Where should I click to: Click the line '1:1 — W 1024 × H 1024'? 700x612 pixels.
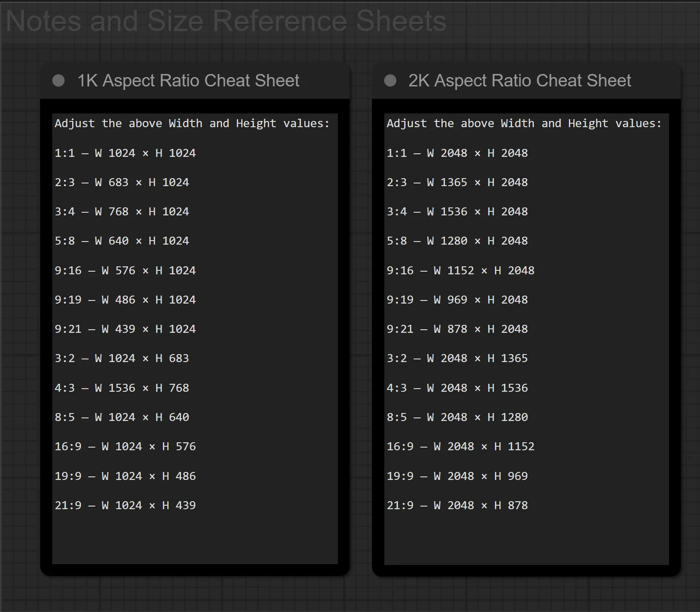[x=125, y=153]
